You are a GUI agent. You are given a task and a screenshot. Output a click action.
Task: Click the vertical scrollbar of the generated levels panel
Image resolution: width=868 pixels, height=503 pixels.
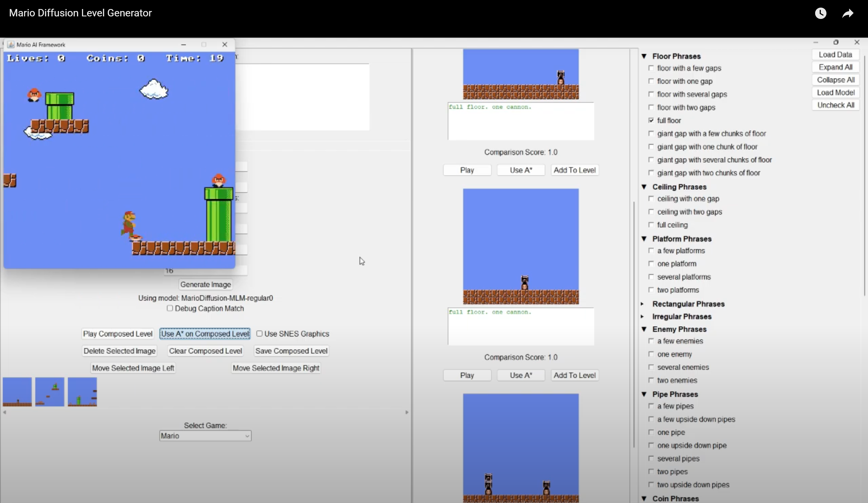634,324
